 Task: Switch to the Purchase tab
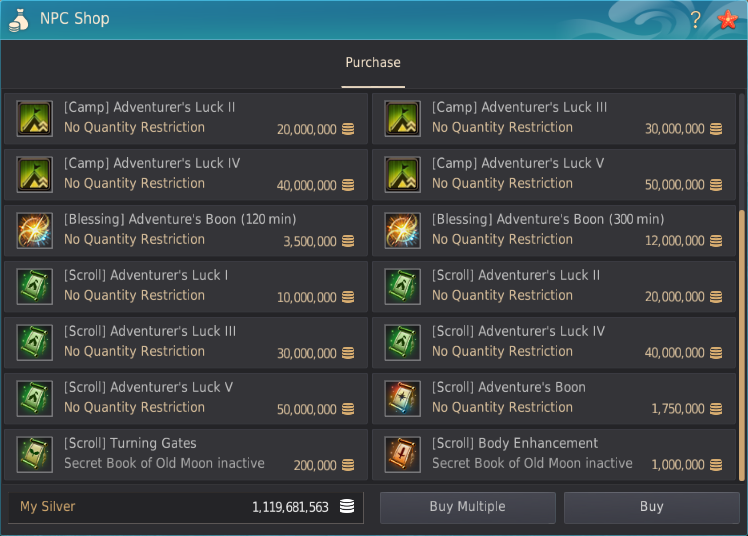tap(373, 63)
